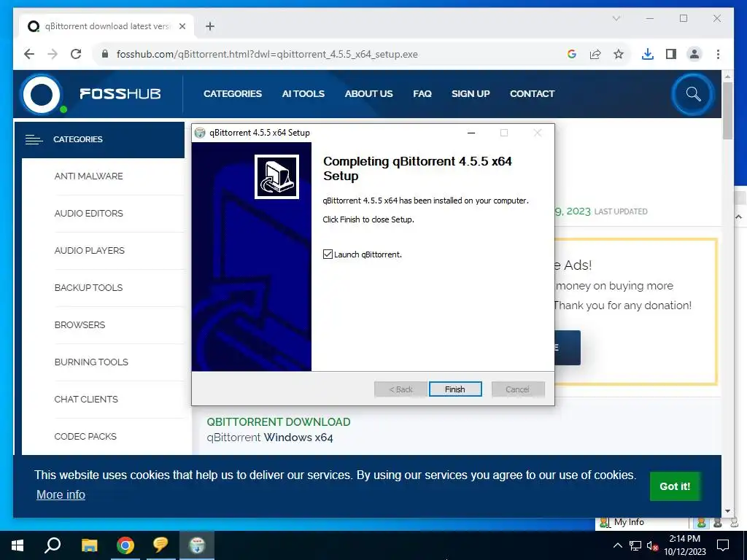The width and height of the screenshot is (747, 560).
Task: Click the Google icon in address bar
Action: point(572,54)
